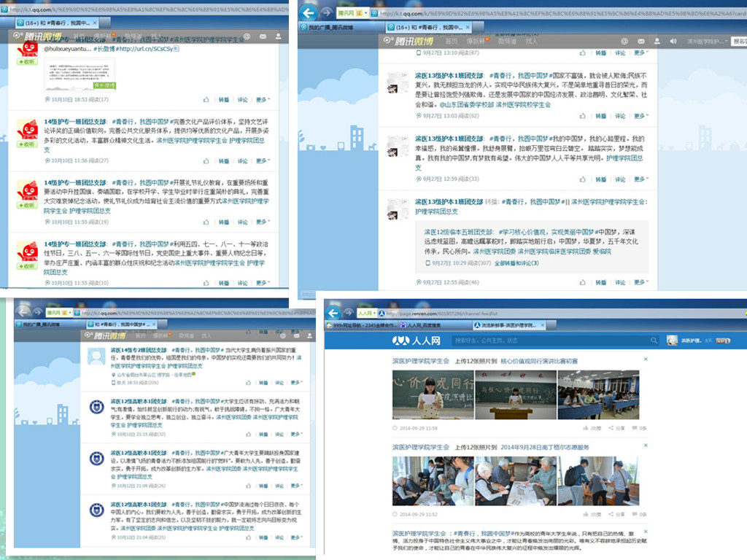This screenshot has height=560, width=747.
Task: Open album link 2014年9月28日南丁格尔志愿服务
Action: point(545,447)
